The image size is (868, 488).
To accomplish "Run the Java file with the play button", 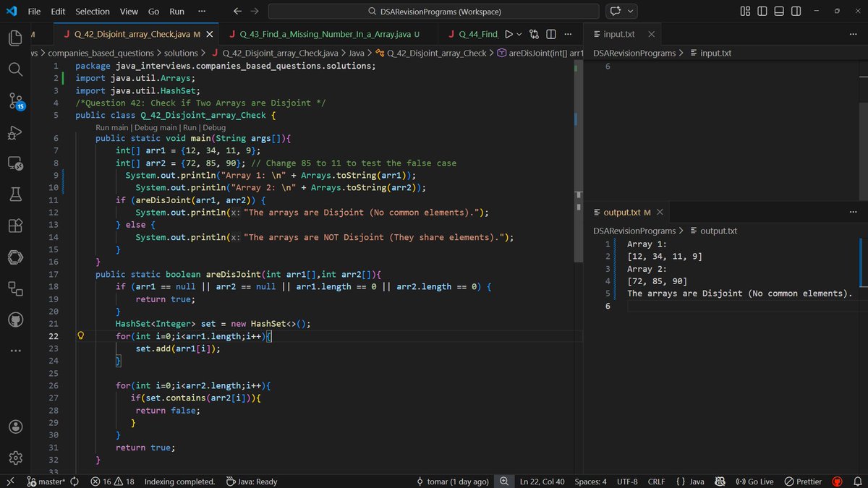I will pos(509,34).
